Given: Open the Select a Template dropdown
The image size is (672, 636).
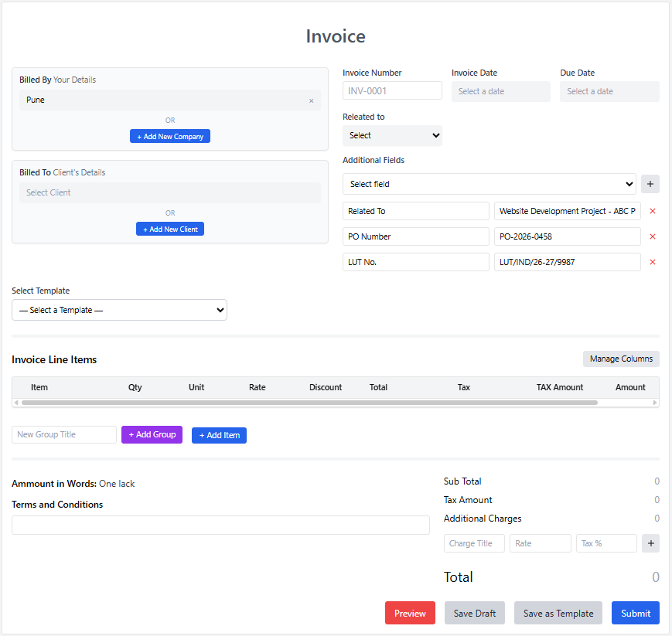Looking at the screenshot, I should point(119,310).
